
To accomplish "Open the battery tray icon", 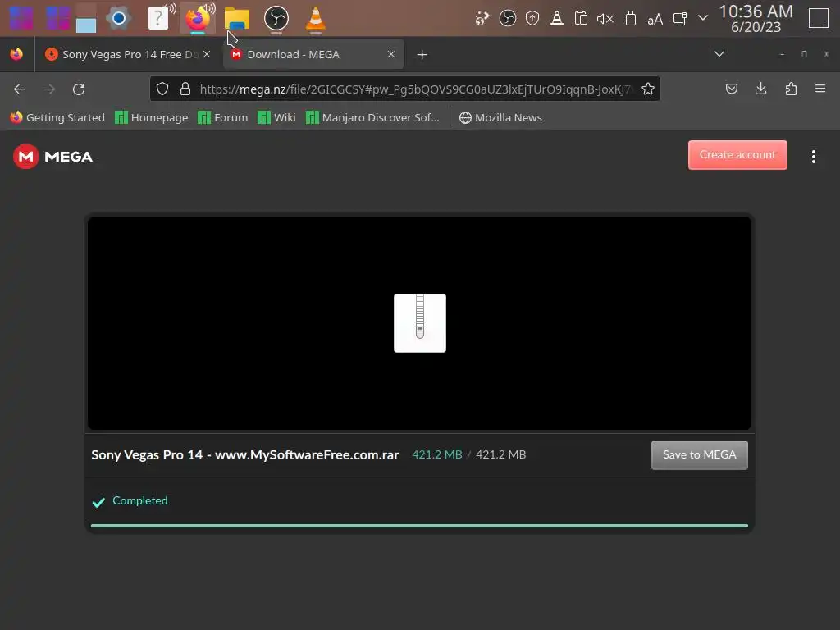I will [631, 19].
